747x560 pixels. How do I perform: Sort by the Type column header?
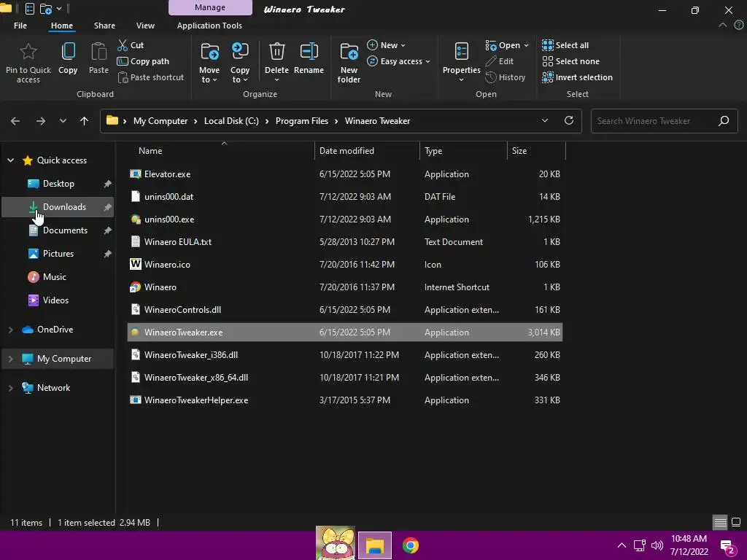[x=433, y=151]
